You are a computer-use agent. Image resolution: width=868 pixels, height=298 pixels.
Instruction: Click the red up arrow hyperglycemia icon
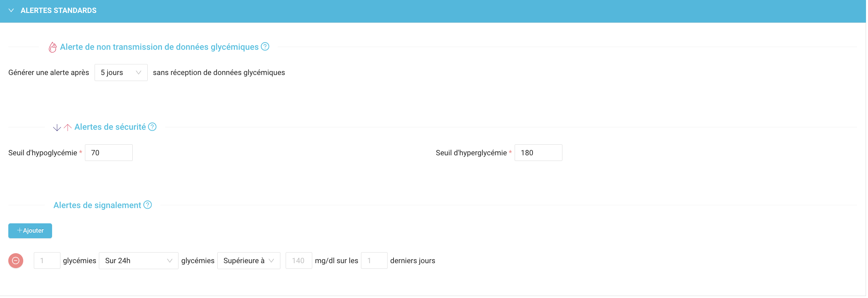68,128
